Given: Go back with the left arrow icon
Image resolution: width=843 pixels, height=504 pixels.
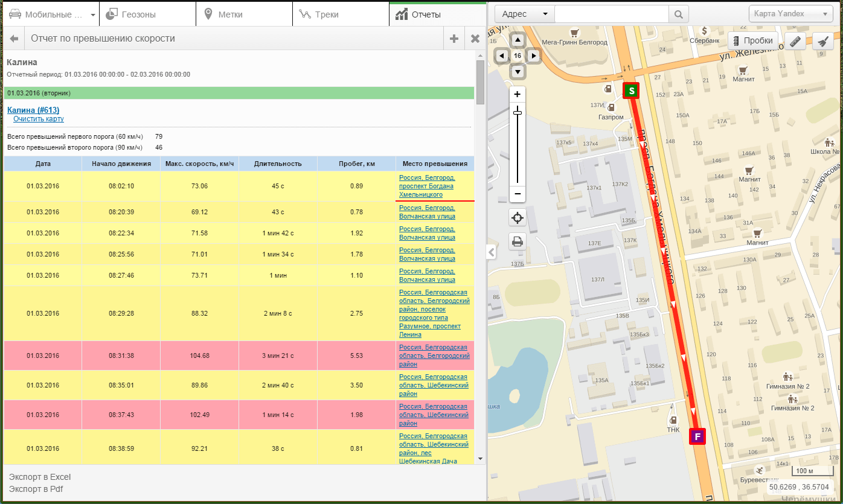Looking at the screenshot, I should [14, 39].
